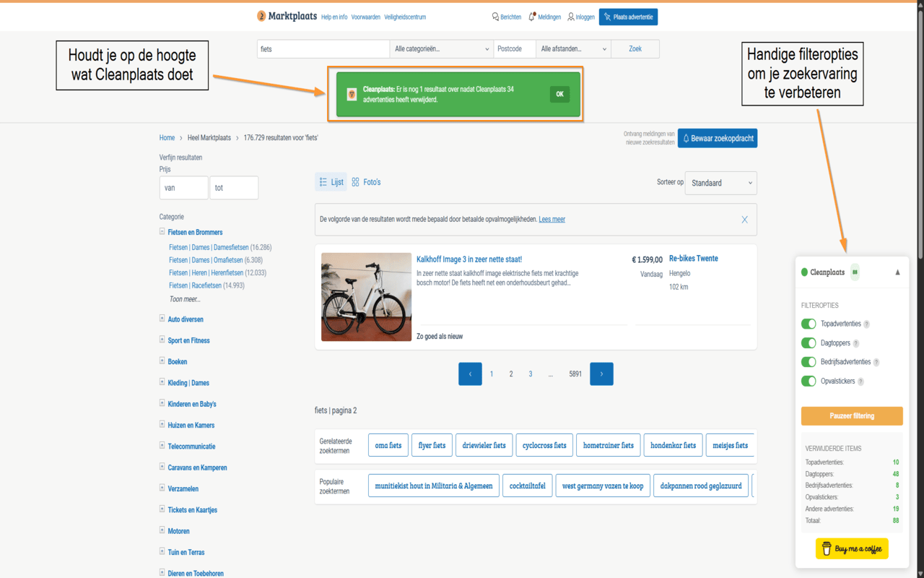Screen dimensions: 924x578
Task: Open Help en info in the header
Action: 334,17
